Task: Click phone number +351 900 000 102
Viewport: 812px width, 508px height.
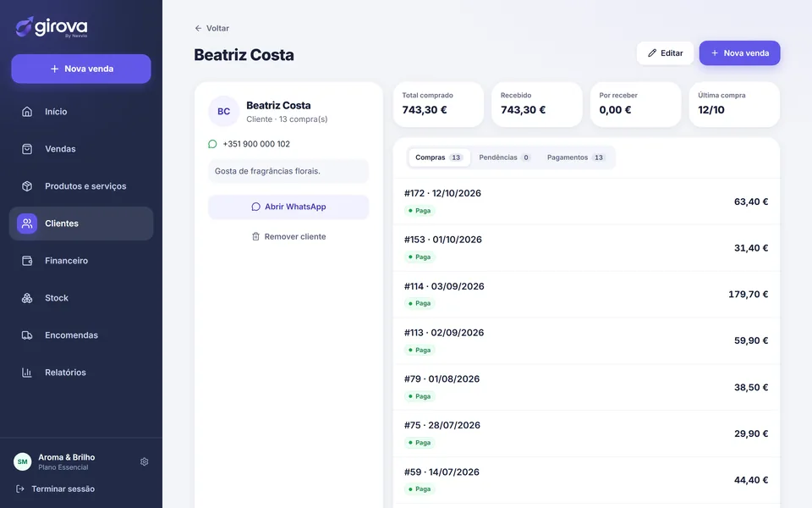Action: click(x=256, y=144)
